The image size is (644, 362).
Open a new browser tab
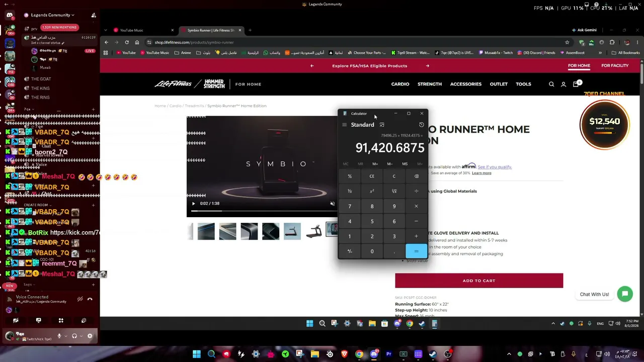(x=250, y=30)
